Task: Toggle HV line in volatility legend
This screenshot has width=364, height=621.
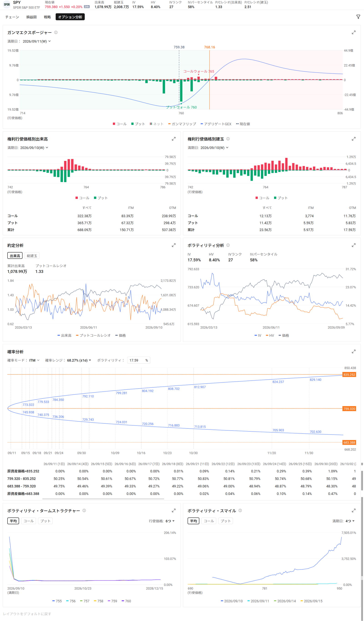Action: [x=270, y=336]
